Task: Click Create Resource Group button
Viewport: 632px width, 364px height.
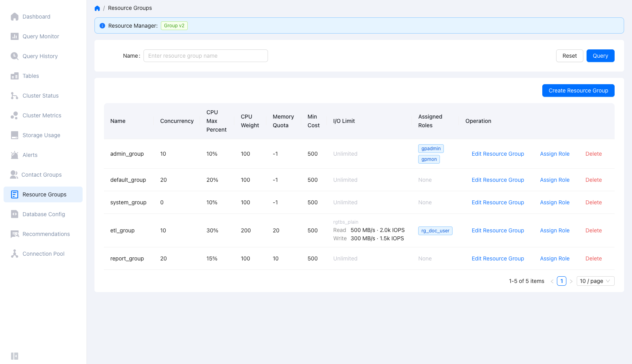Action: [x=578, y=91]
